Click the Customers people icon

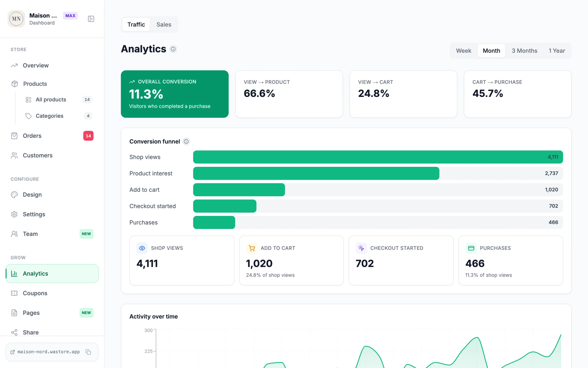[x=14, y=155]
